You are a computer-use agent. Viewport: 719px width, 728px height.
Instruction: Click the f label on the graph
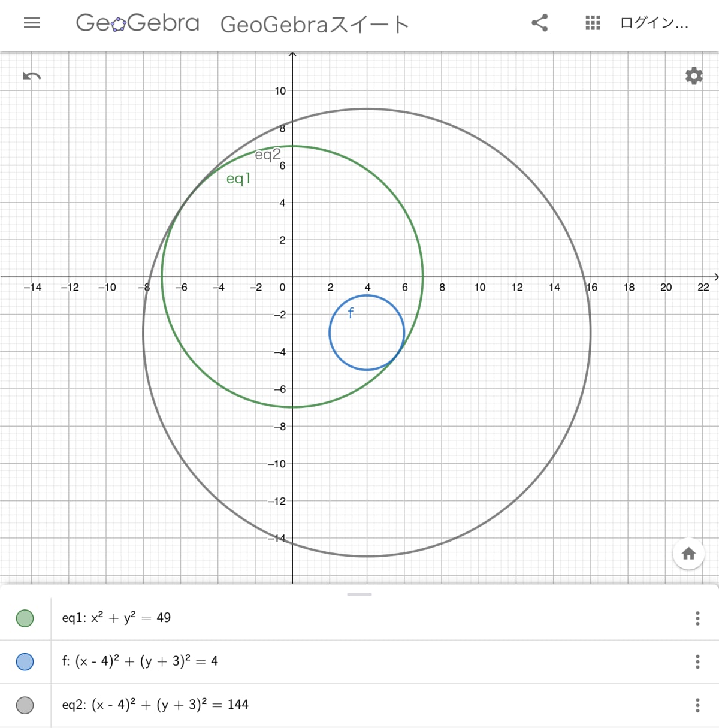351,312
